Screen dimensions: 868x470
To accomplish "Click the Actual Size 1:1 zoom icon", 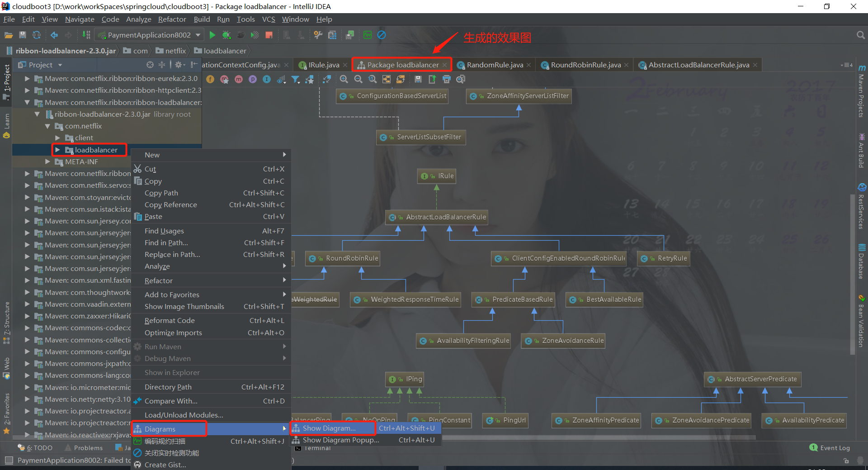I will 373,79.
